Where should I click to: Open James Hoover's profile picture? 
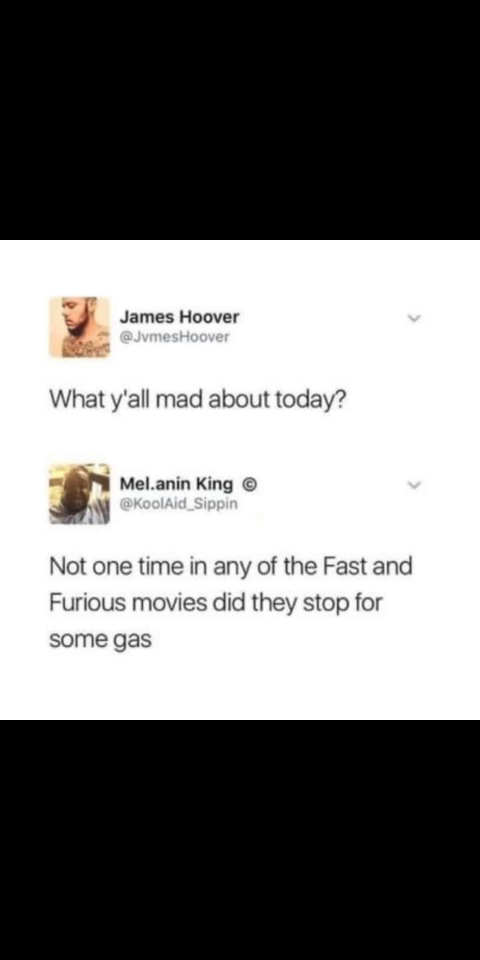[80, 327]
